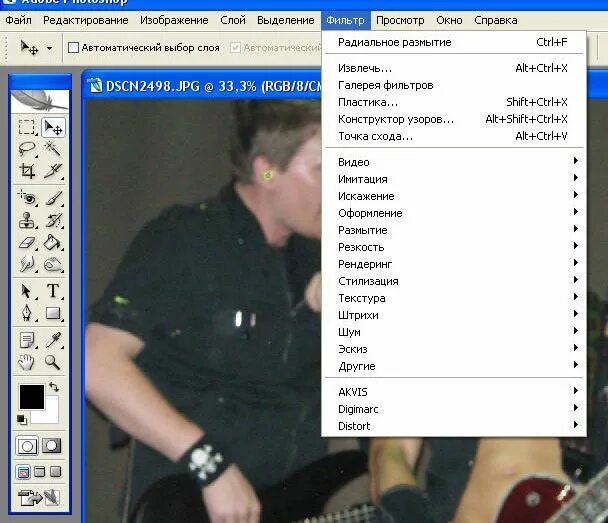608x523 pixels.
Task: Select the Brush tool
Action: pyautogui.click(x=53, y=198)
